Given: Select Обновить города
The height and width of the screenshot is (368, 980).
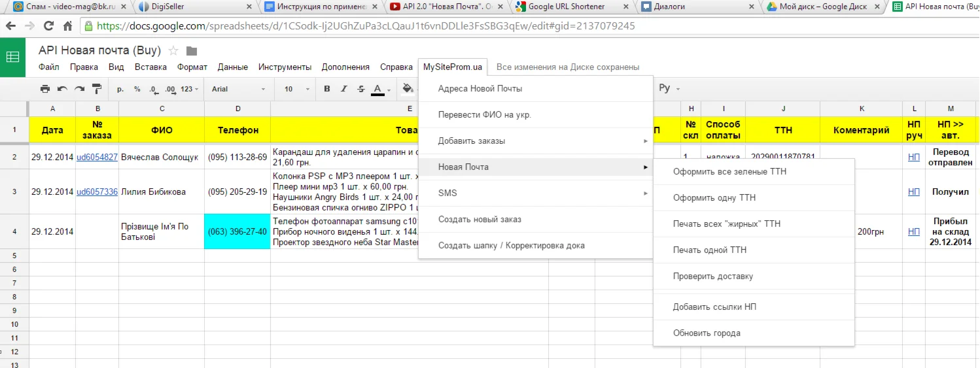Looking at the screenshot, I should [x=754, y=333].
